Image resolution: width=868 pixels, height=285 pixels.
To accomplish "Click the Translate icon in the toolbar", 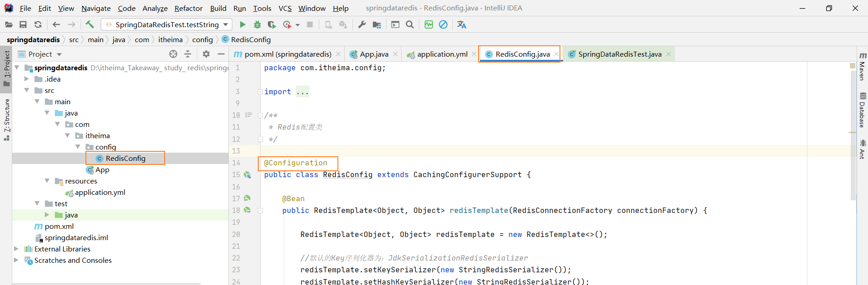I will [461, 24].
